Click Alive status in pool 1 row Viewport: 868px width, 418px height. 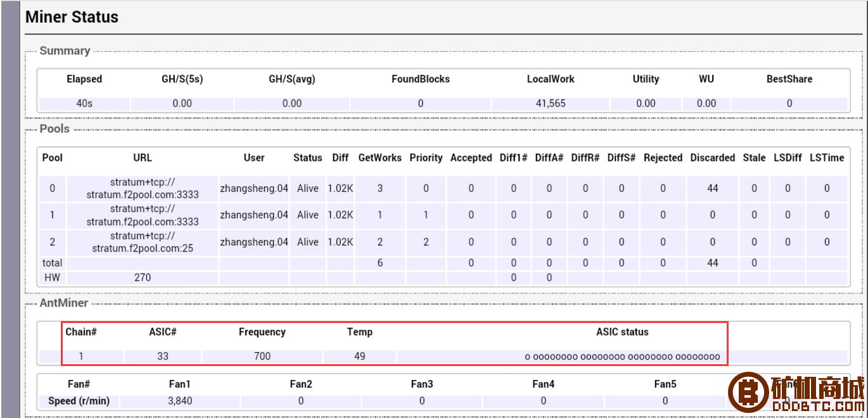click(x=308, y=215)
